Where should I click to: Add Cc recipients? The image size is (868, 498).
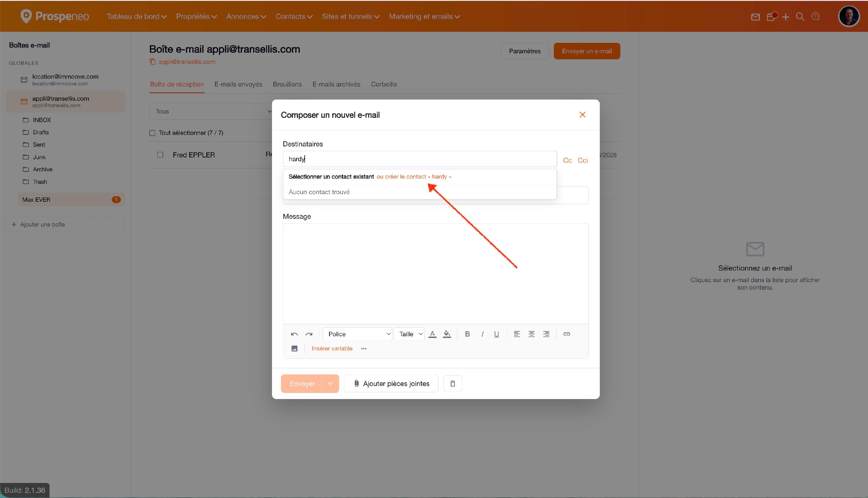pyautogui.click(x=567, y=160)
